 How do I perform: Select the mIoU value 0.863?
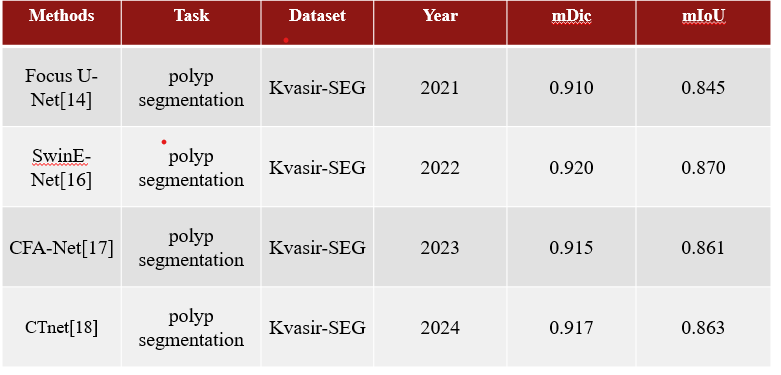point(703,328)
